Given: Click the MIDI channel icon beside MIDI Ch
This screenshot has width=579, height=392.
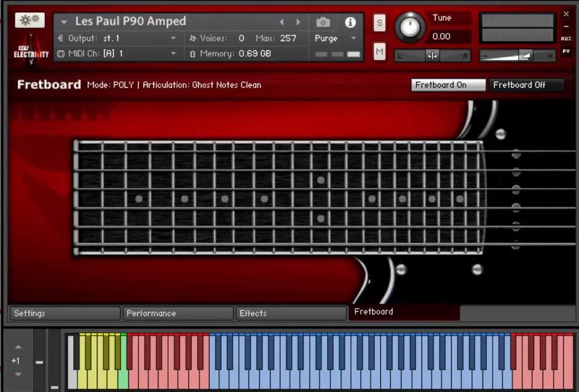Looking at the screenshot, I should click(x=61, y=54).
